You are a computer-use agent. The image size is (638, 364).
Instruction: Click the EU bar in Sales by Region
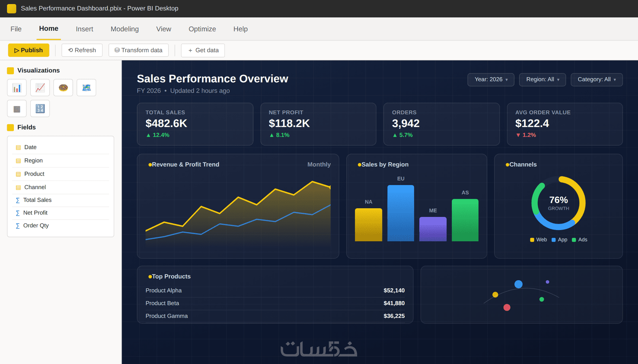pos(401,213)
